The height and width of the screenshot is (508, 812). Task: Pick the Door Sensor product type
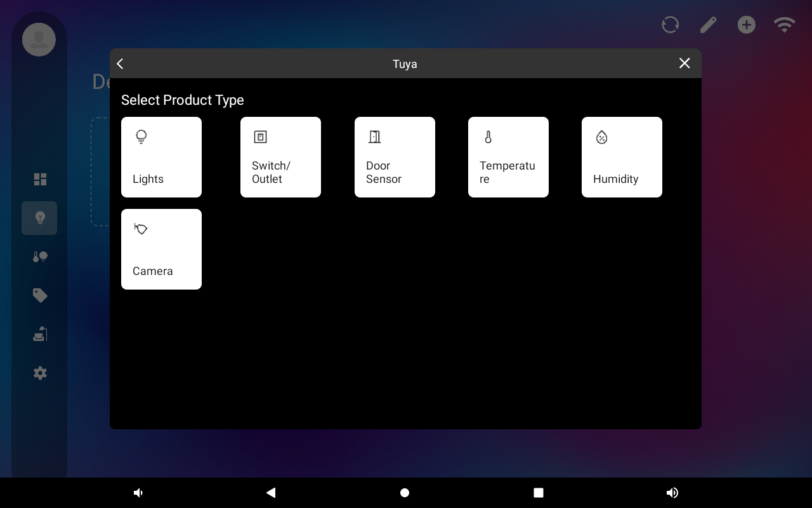click(x=395, y=157)
